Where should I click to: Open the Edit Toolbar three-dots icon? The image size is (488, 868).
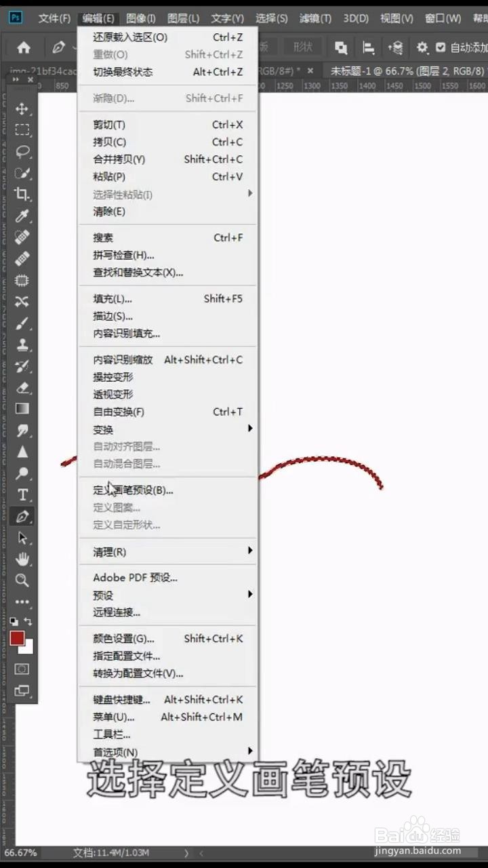(x=22, y=601)
